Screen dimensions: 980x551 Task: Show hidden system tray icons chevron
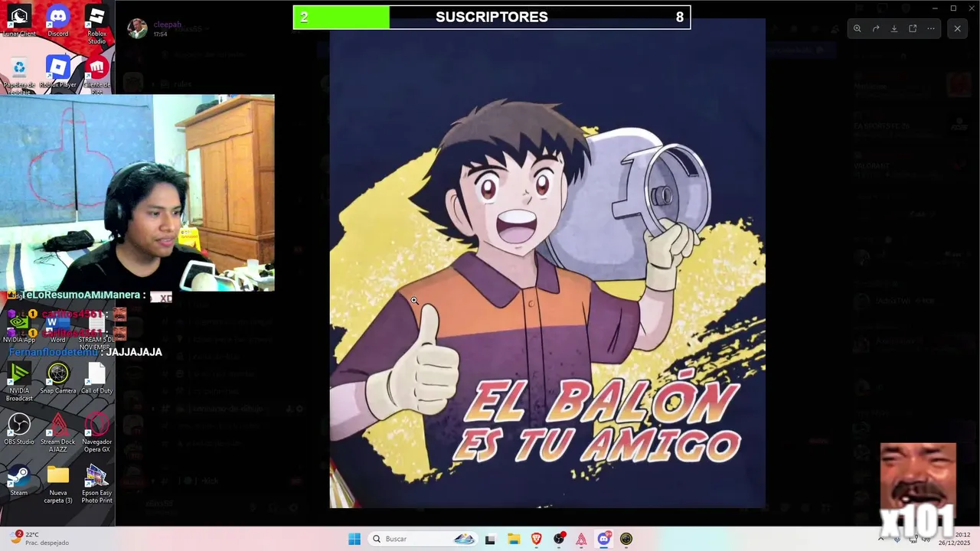coord(880,539)
